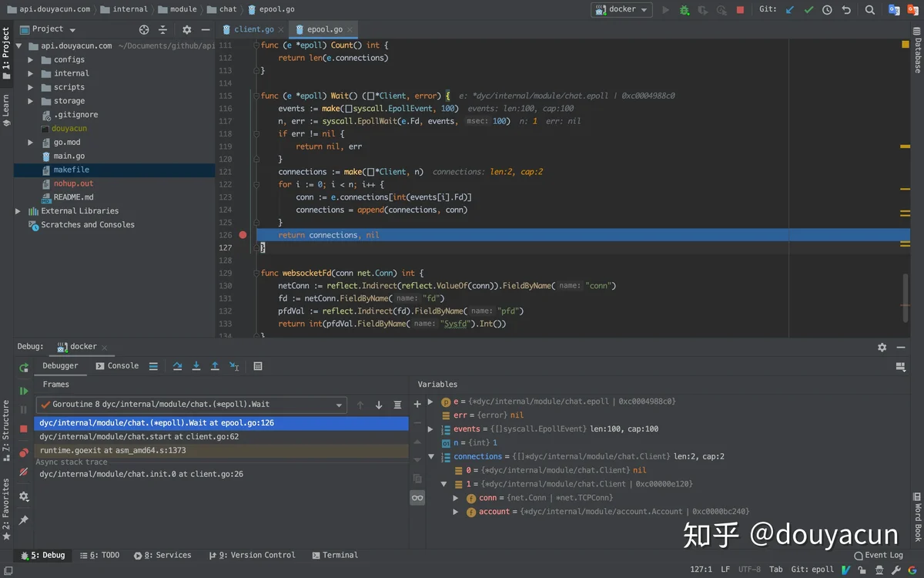Viewport: 924px width, 578px height.
Task: Select chat.start at client.go:62 frame
Action: (x=139, y=436)
